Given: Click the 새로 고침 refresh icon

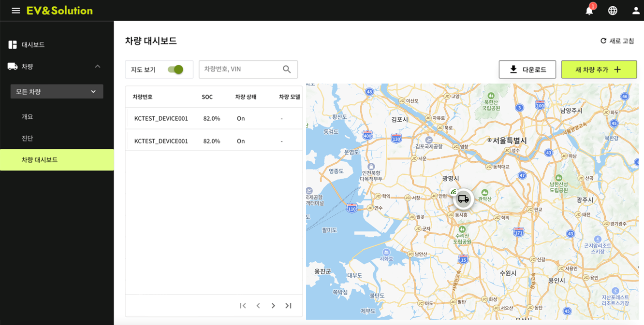Looking at the screenshot, I should (x=603, y=41).
